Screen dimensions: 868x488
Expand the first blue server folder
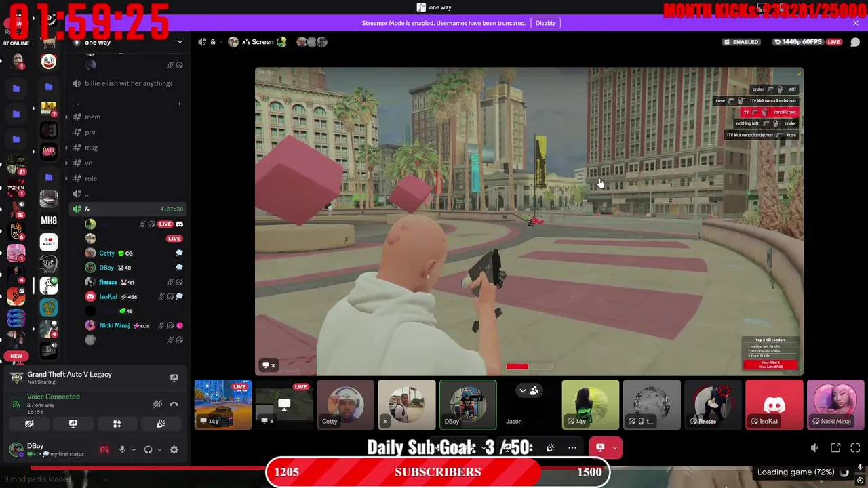pos(16,88)
